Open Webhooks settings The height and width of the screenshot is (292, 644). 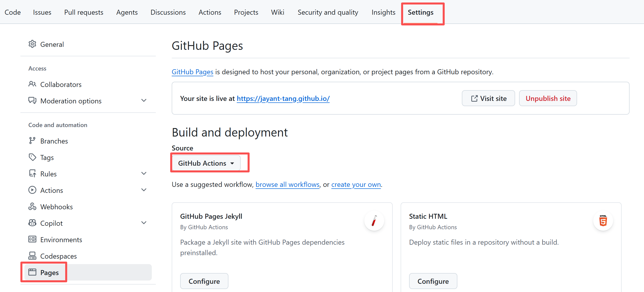coord(88,207)
